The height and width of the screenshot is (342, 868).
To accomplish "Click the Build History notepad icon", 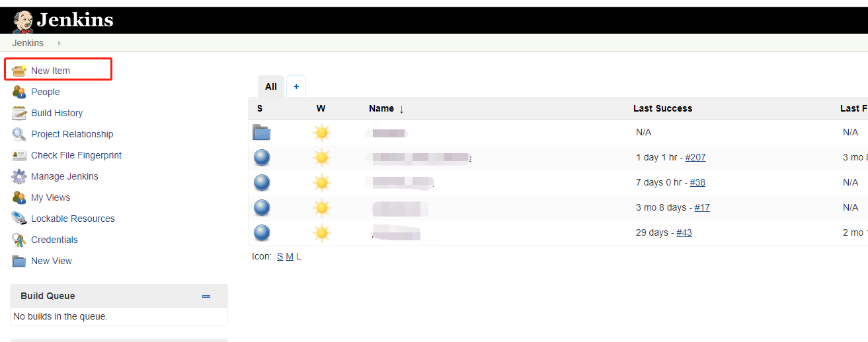I will 19,113.
